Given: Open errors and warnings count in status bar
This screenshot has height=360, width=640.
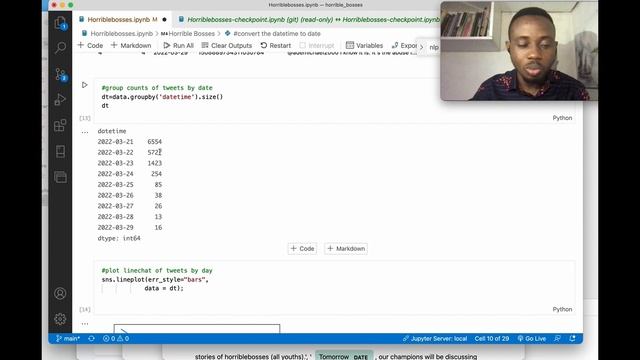Looking at the screenshot, I should [116, 338].
